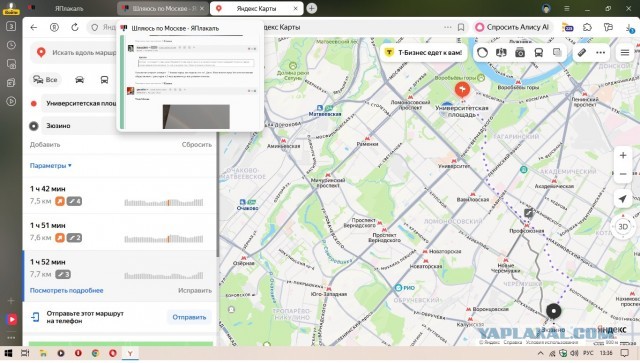Zoom in the map with plus button
The height and width of the screenshot is (363, 640).
tap(623, 156)
